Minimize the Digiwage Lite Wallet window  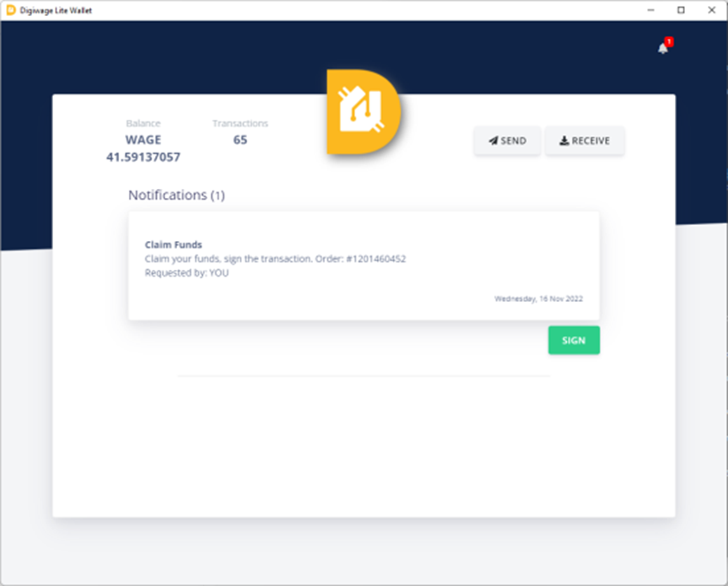pos(650,10)
